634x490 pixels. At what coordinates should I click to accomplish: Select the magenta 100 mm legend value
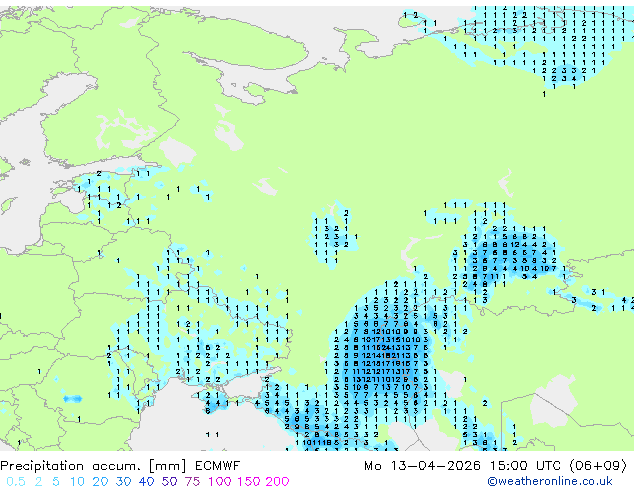(220, 482)
